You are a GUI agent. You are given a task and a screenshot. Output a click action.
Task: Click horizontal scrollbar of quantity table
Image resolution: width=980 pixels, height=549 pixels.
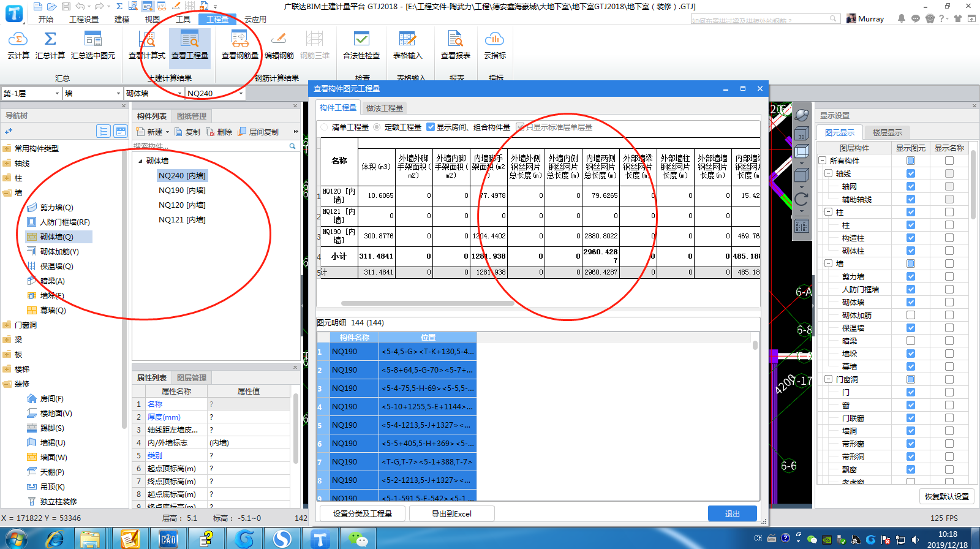428,303
